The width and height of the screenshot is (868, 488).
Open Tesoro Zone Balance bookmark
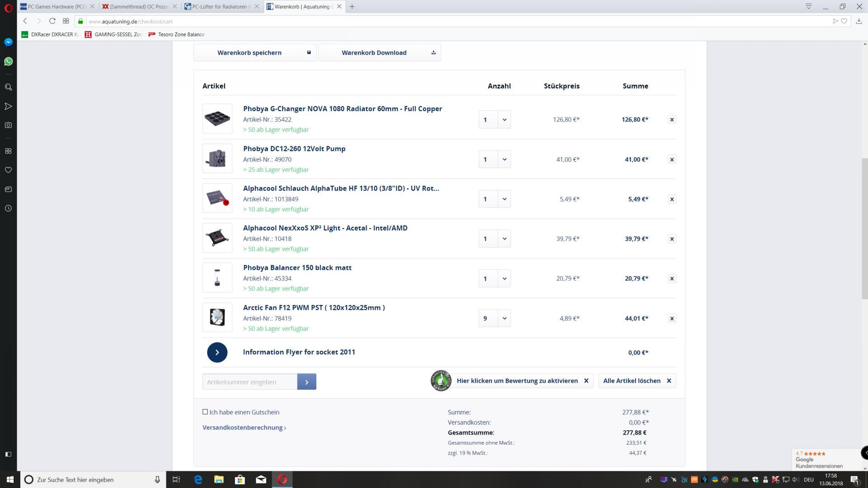pyautogui.click(x=176, y=34)
